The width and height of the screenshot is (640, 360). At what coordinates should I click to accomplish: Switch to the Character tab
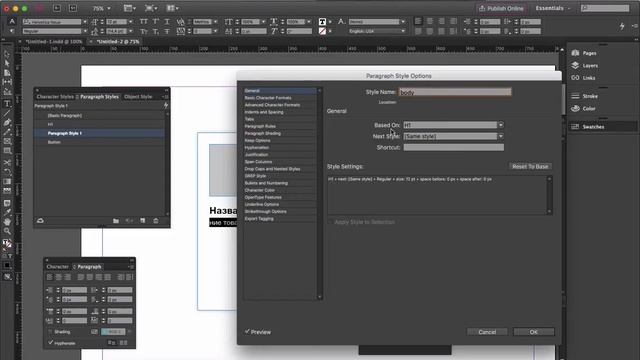57,267
